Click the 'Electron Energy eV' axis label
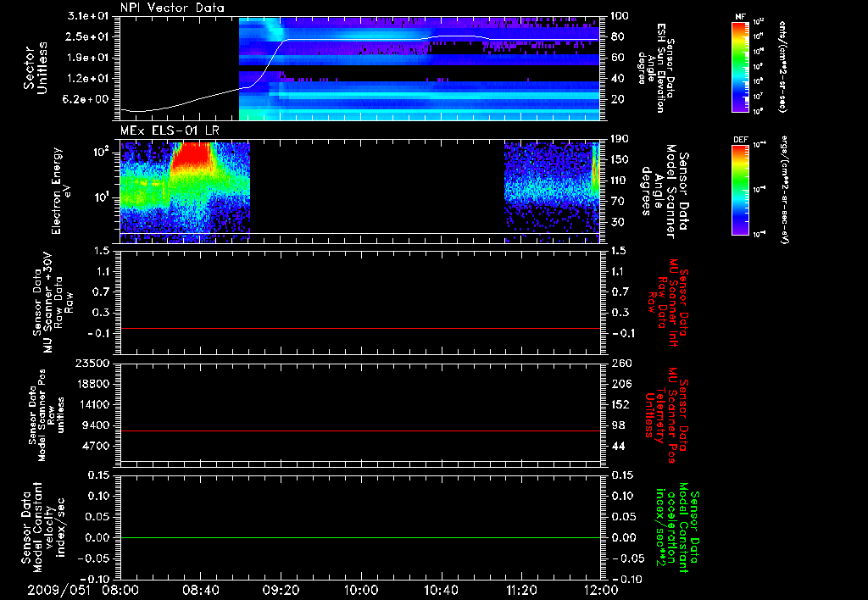The height and width of the screenshot is (600, 868). point(61,191)
